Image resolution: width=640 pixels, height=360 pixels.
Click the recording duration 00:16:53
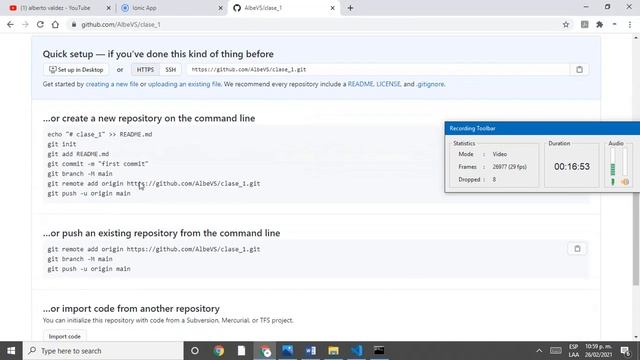pyautogui.click(x=572, y=167)
